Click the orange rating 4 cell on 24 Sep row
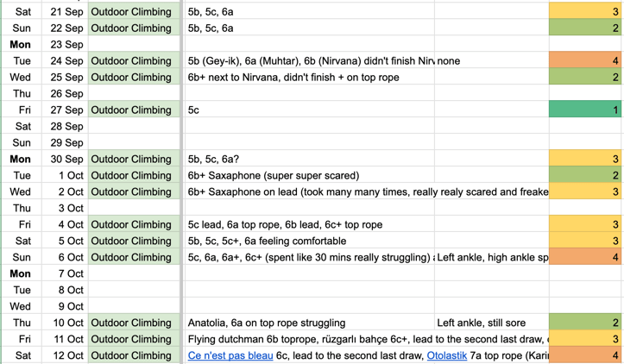The width and height of the screenshot is (624, 364). [x=585, y=61]
